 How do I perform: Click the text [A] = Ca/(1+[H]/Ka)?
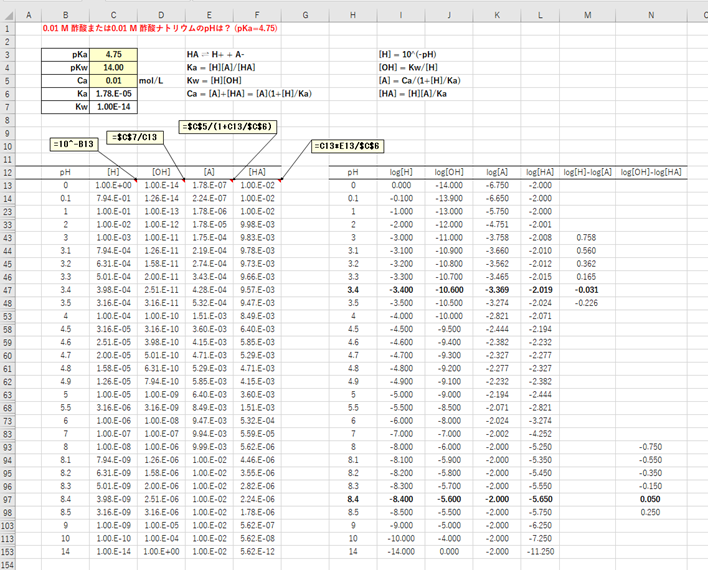(x=419, y=81)
